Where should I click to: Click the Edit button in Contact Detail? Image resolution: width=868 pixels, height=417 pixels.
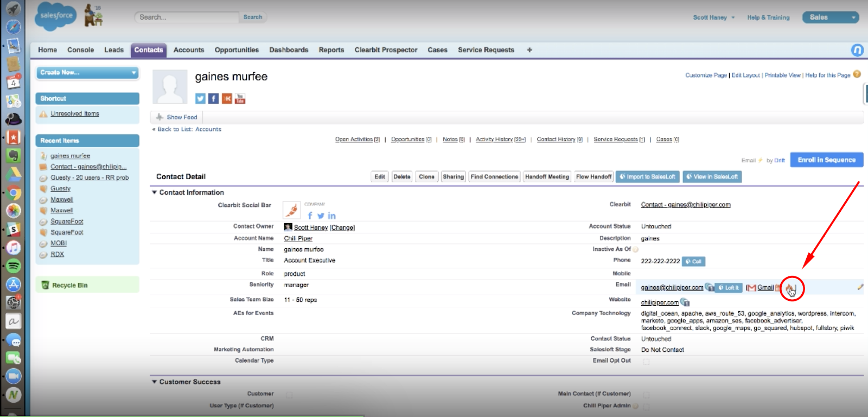click(380, 176)
